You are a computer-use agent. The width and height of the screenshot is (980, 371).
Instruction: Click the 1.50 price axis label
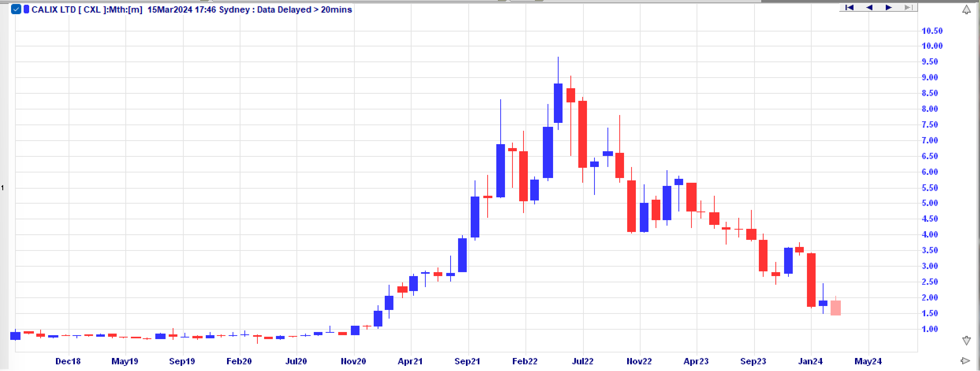pos(930,313)
